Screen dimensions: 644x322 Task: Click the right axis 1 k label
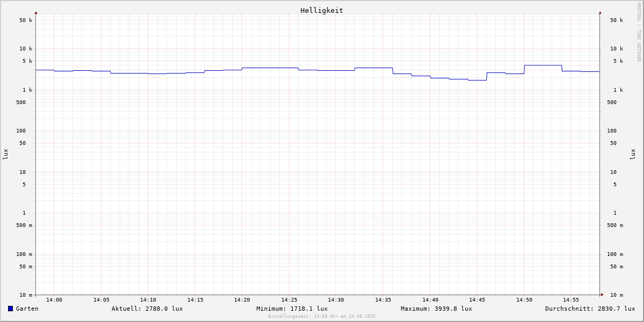pos(618,90)
